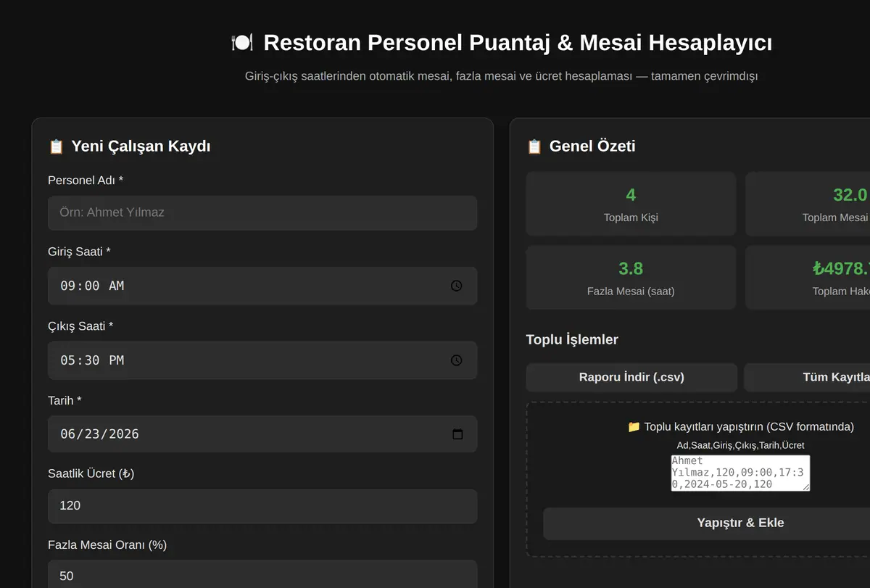Click the clipboard icon beside Genel Özeti
The height and width of the screenshot is (588, 870).
[534, 146]
